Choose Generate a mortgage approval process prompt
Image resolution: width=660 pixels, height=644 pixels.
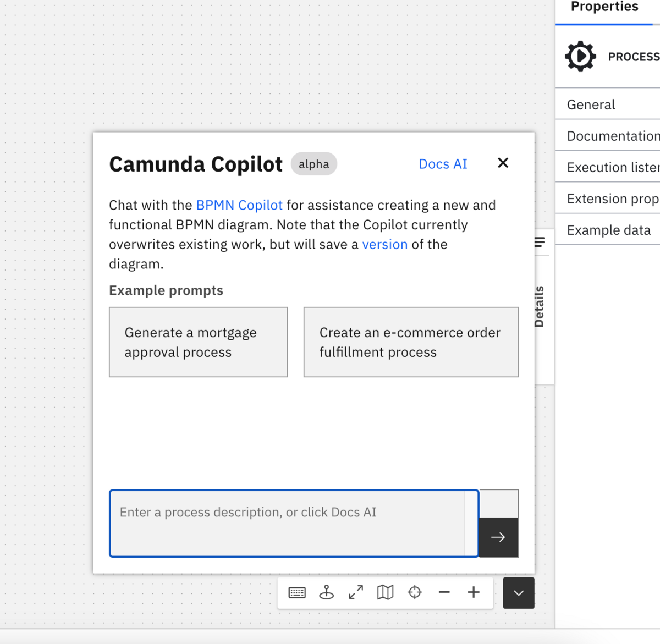[198, 342]
